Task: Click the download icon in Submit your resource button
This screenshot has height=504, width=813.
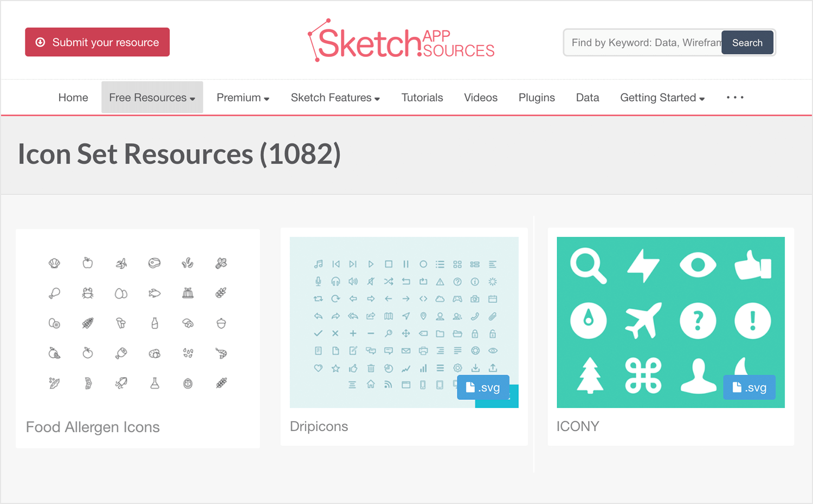Action: click(40, 42)
